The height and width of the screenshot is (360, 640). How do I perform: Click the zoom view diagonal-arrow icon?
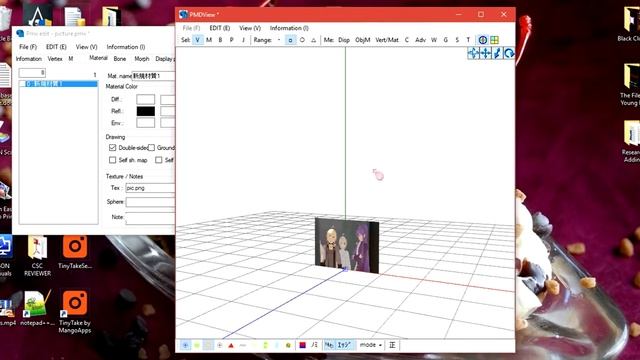(x=497, y=53)
